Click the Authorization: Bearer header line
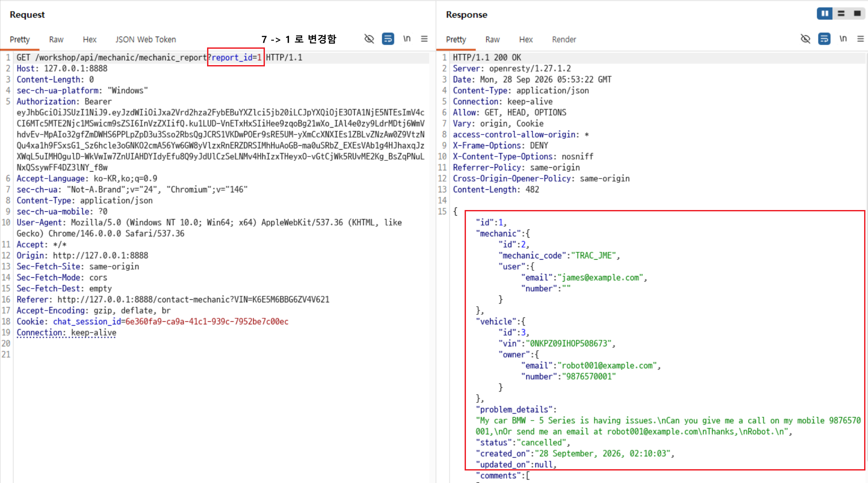 [64, 101]
